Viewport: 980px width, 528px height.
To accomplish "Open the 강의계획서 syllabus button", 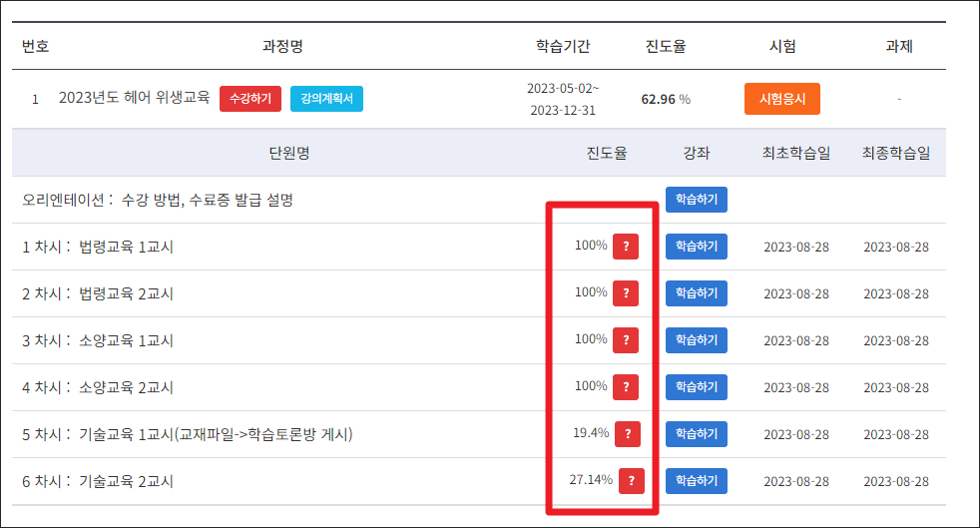I will point(326,99).
